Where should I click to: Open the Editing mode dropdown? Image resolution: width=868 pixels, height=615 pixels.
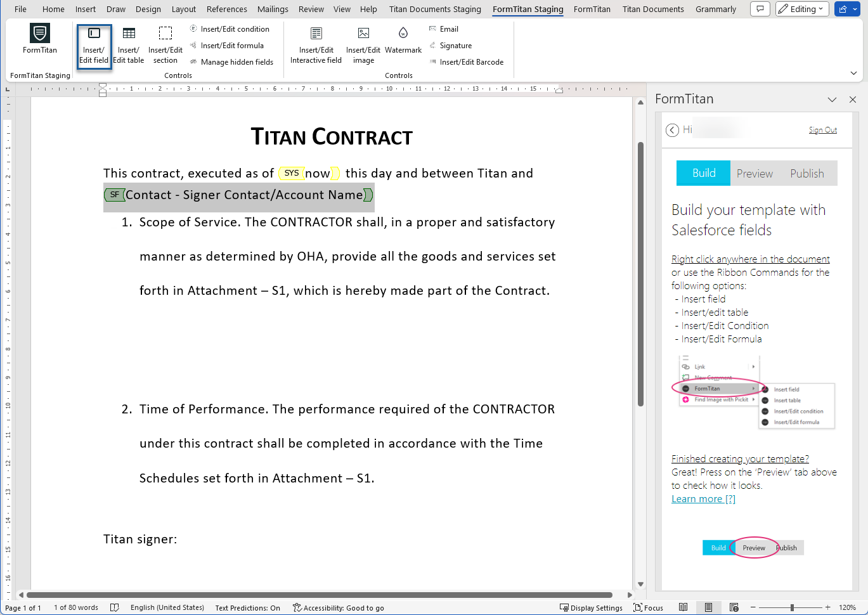[802, 9]
